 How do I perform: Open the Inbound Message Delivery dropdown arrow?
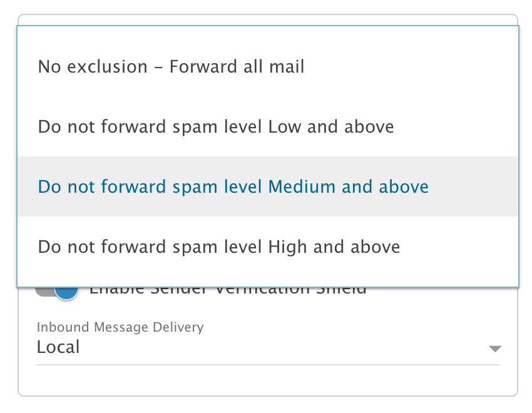pos(494,349)
